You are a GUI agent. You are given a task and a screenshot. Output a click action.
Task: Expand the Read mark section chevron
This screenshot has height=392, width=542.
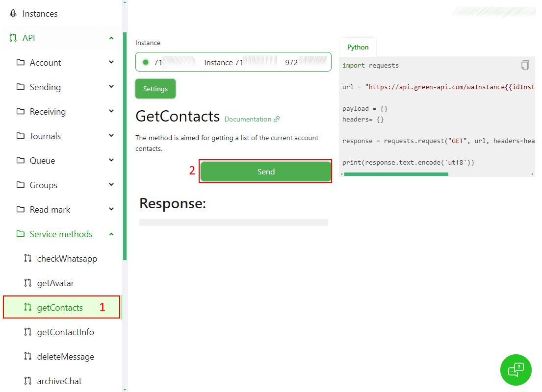point(111,209)
